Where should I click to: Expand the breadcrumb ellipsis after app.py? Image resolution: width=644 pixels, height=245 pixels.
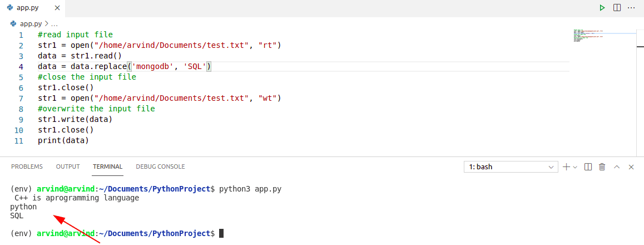coord(54,24)
